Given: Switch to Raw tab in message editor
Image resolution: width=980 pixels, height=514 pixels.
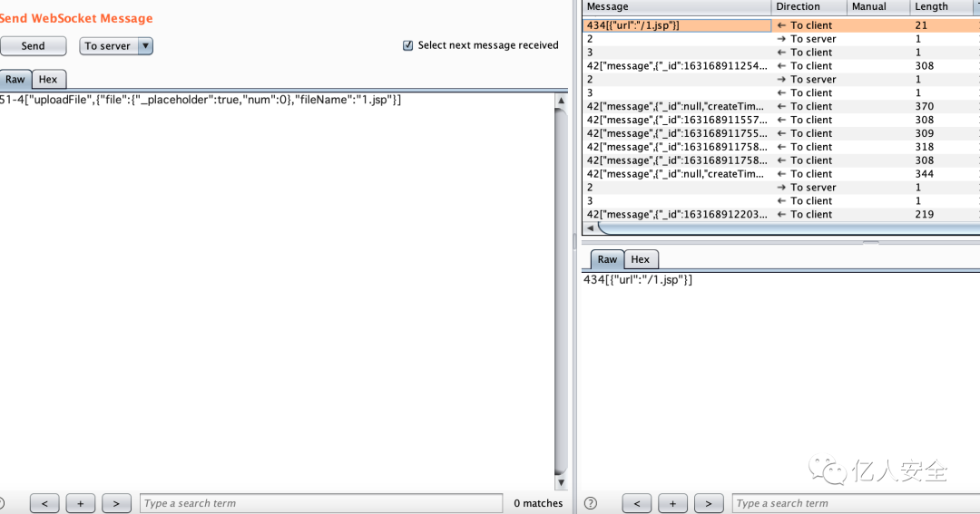Looking at the screenshot, I should pos(15,79).
